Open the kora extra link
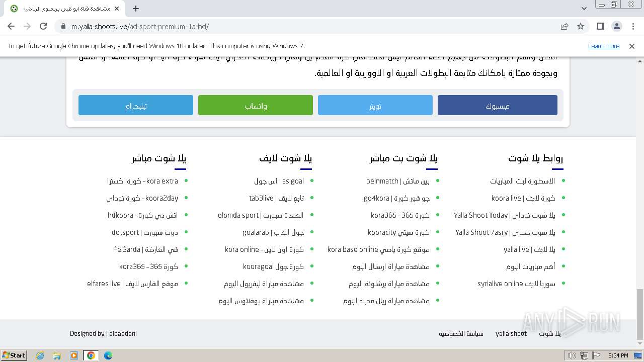This screenshot has height=362, width=644. pos(142,181)
